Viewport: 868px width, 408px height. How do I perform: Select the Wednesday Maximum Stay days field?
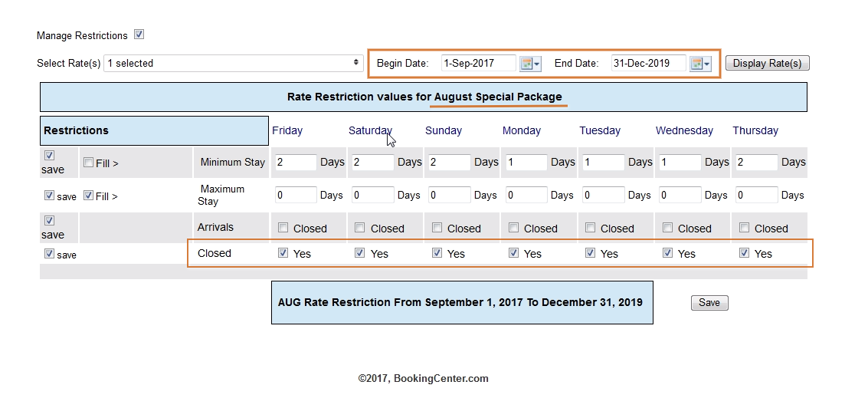tap(680, 195)
